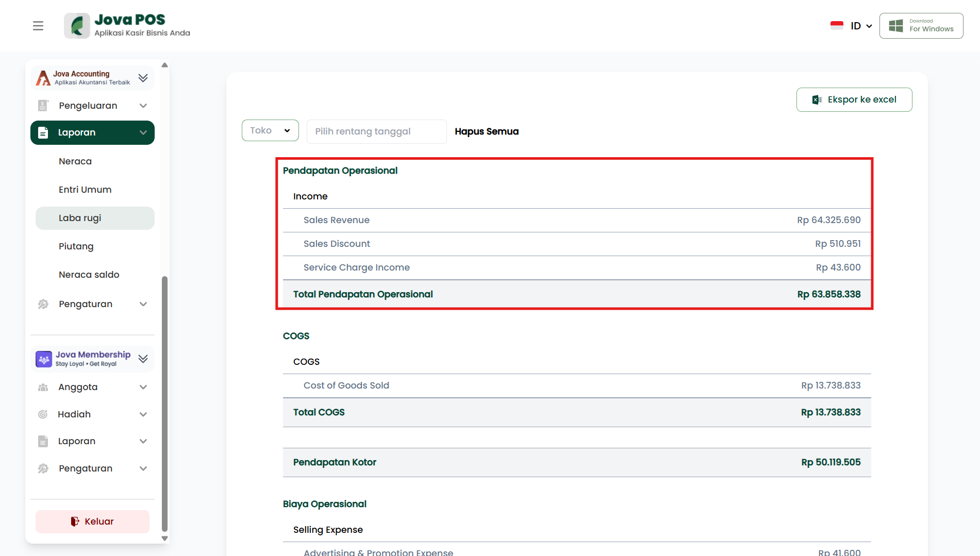Open the Neraca report

(x=75, y=161)
